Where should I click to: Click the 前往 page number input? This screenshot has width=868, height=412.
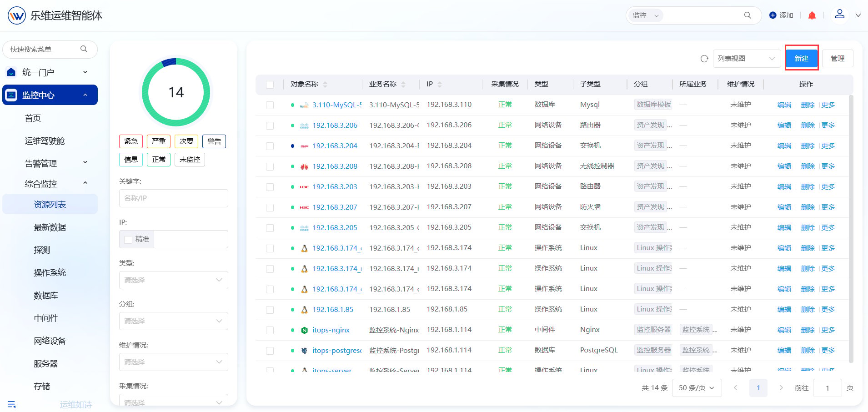tap(828, 388)
